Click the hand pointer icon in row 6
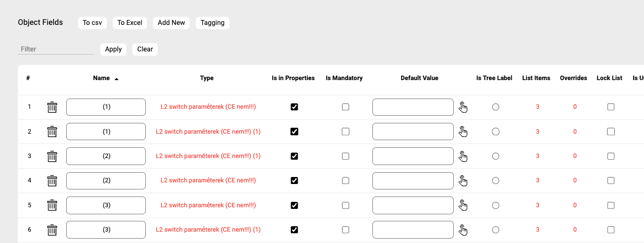Viewport: 644px width, 243px height. [463, 230]
